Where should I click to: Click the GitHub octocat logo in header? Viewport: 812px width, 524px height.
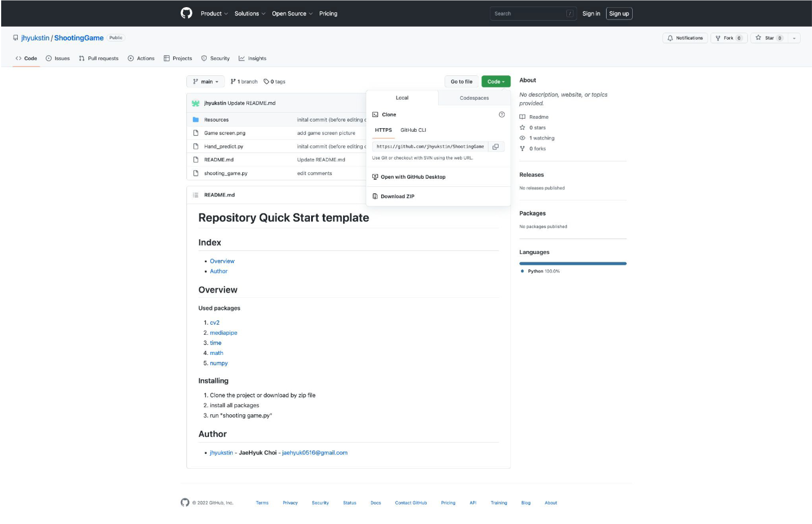[186, 13]
